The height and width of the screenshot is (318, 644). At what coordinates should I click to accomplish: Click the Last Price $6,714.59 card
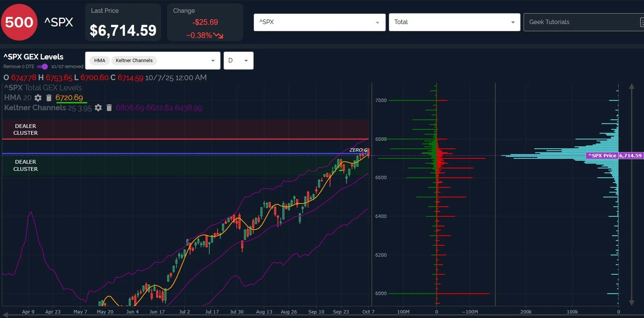point(123,22)
